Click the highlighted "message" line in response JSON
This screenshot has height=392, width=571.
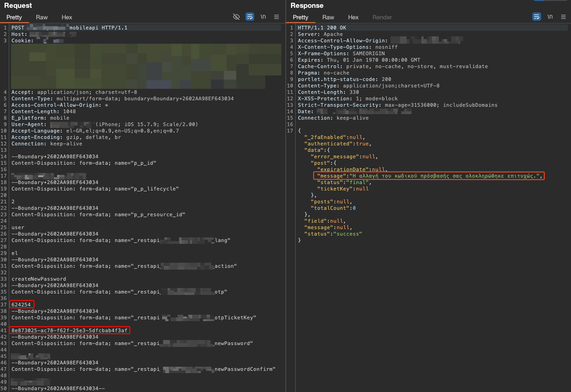(429, 176)
